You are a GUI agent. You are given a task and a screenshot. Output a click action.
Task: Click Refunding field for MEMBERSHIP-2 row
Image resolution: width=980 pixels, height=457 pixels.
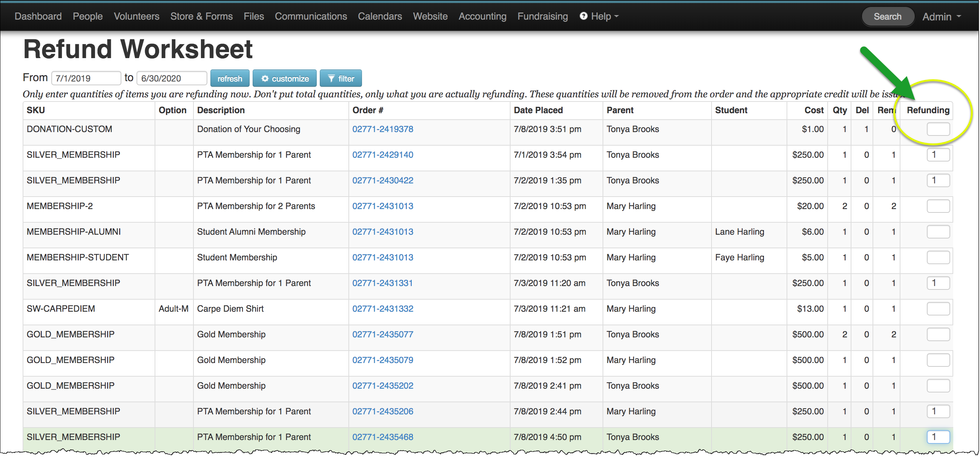tap(938, 206)
